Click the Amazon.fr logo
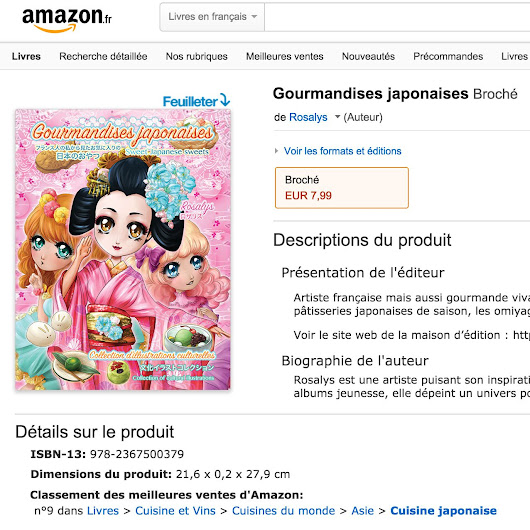530x530 pixels. [x=67, y=20]
